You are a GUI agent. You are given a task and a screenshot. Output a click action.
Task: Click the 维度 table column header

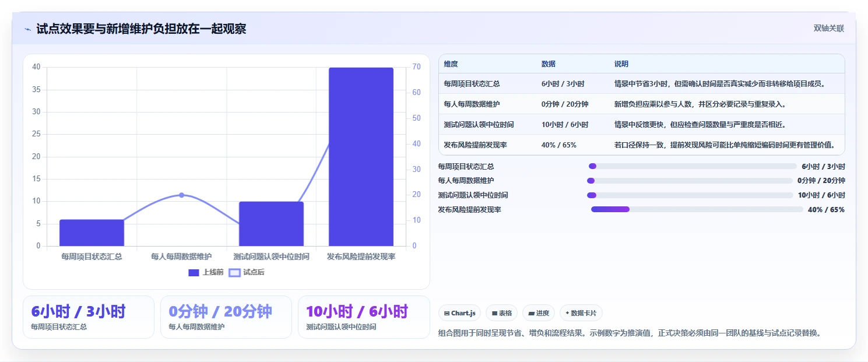[451, 64]
